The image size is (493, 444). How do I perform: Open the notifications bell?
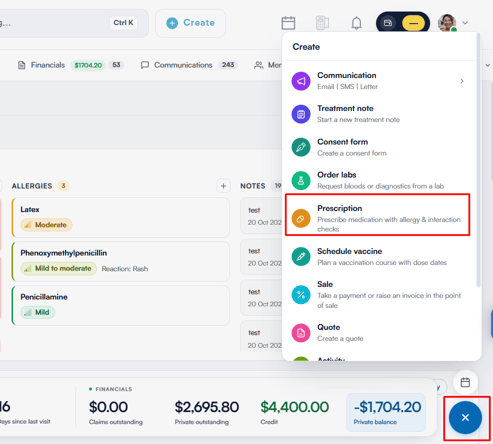tap(356, 23)
